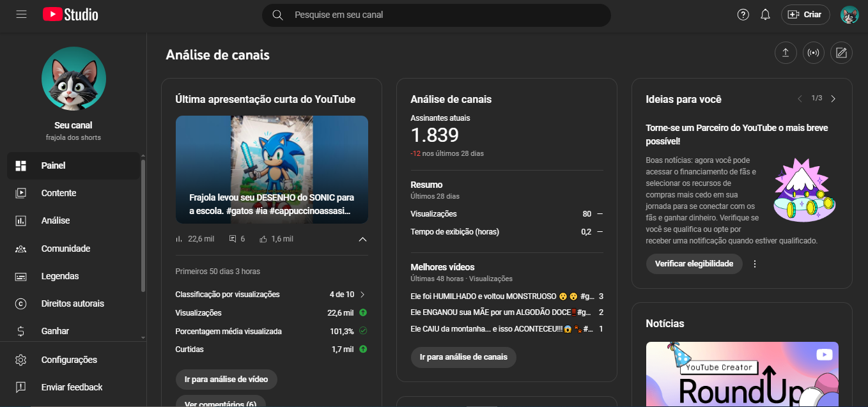Open the YouTube Creator RoundUp news thumbnail

tap(742, 374)
